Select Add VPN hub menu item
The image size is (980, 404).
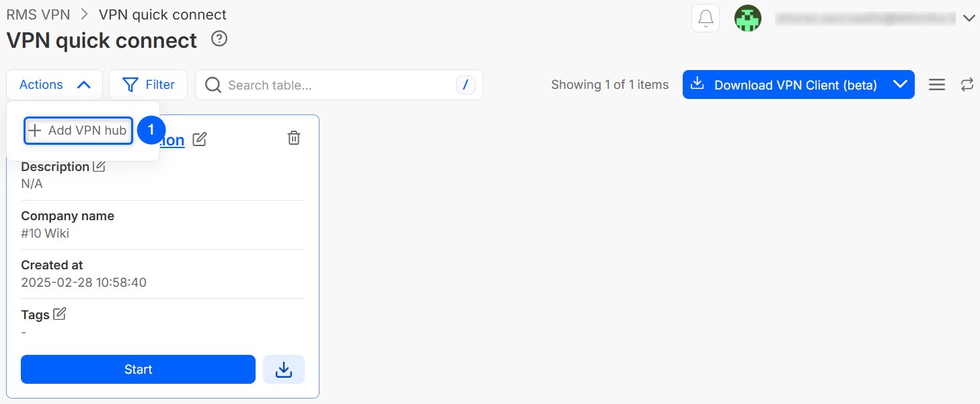pos(78,131)
